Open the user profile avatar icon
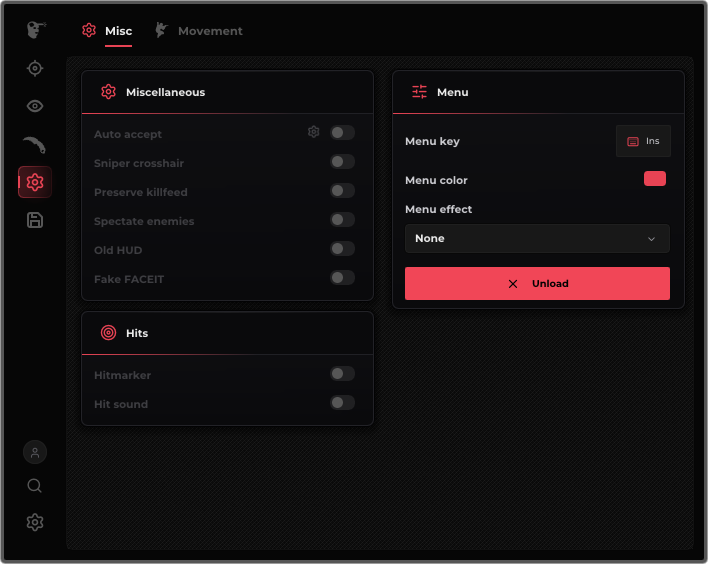The image size is (708, 564). [35, 452]
